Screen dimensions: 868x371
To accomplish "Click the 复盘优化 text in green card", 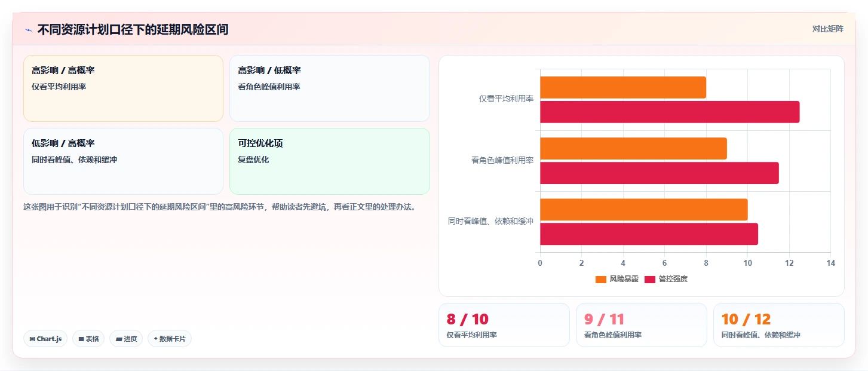I will (x=253, y=160).
